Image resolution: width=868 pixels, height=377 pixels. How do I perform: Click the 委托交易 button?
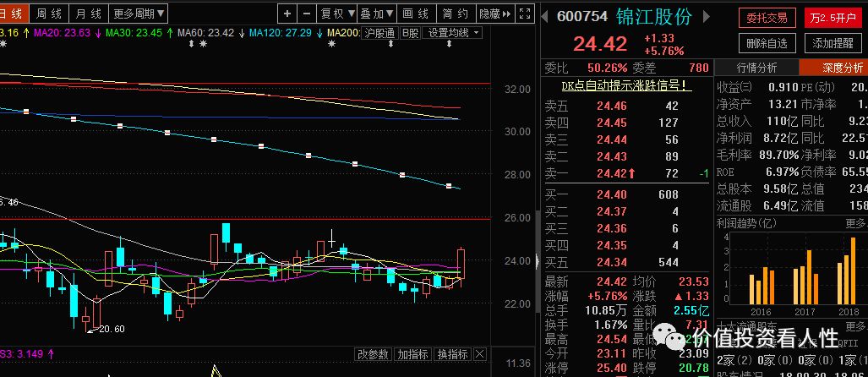click(767, 19)
